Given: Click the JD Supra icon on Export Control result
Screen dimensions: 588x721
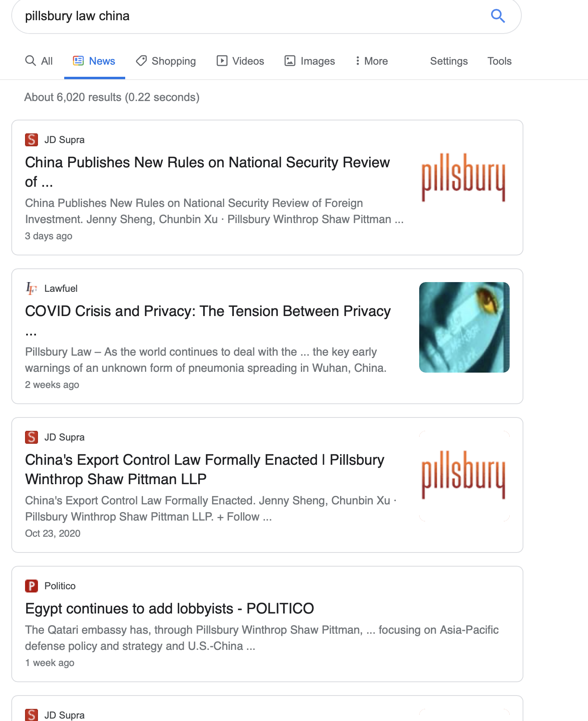Looking at the screenshot, I should coord(31,437).
